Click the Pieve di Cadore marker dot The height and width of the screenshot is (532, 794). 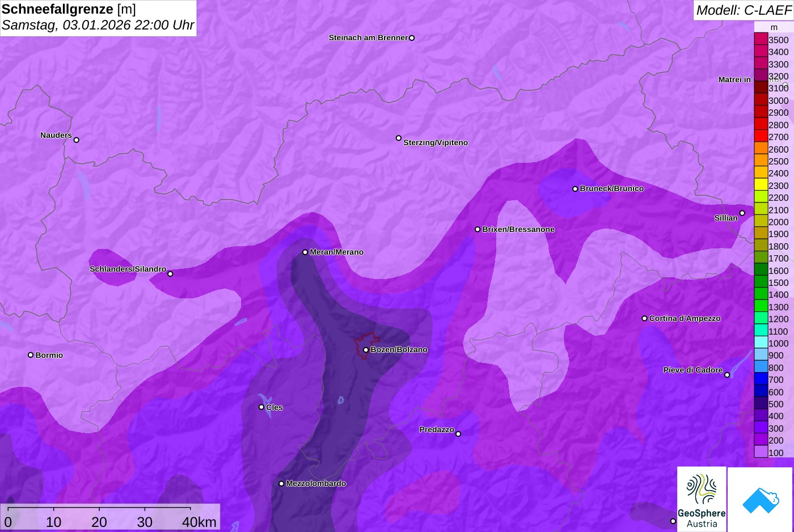[727, 375]
